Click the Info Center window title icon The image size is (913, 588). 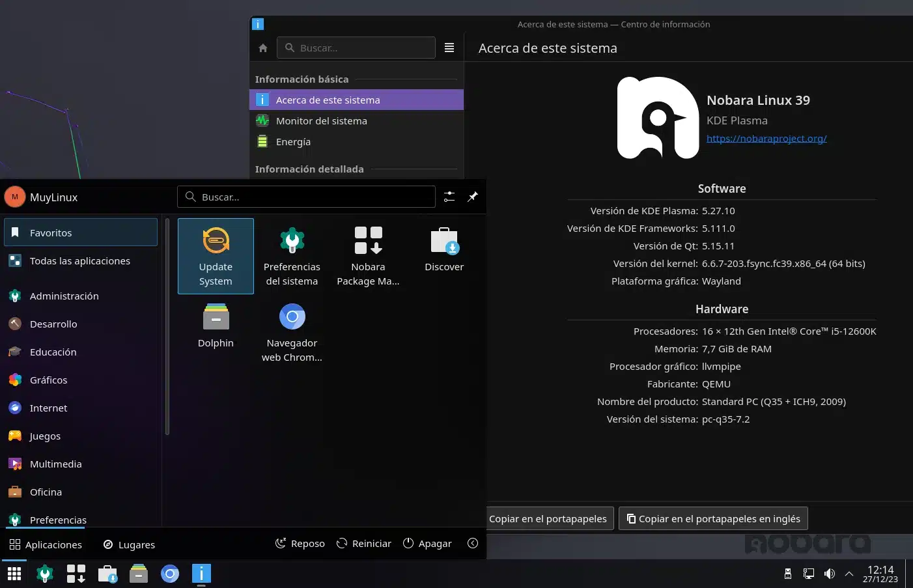258,24
